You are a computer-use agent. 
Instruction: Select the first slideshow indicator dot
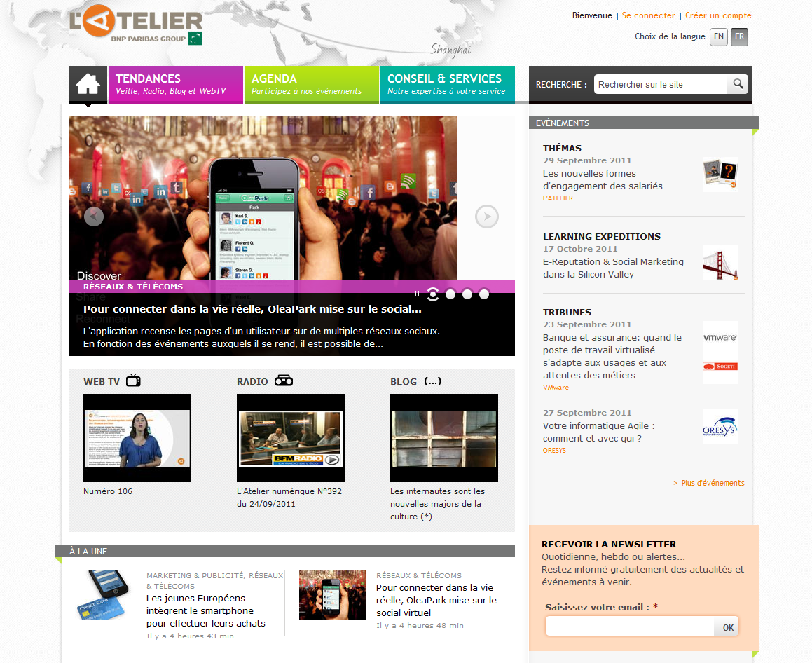[x=433, y=294]
